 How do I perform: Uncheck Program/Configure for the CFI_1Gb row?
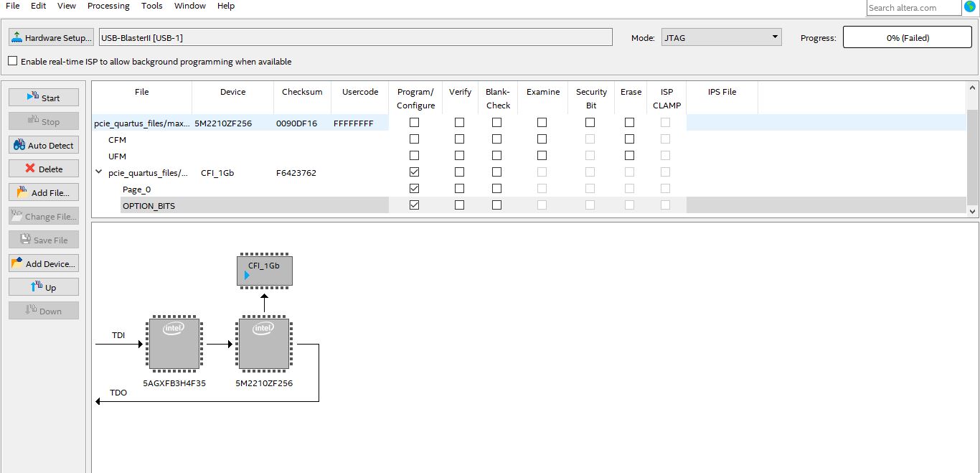[x=414, y=172]
